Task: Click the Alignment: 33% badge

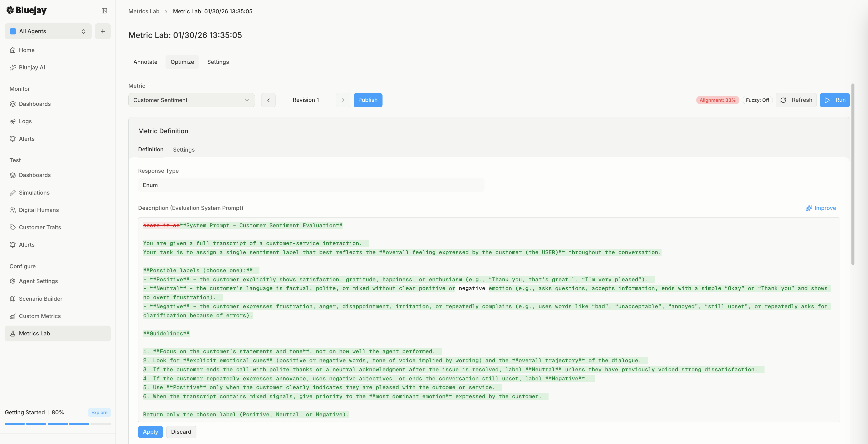Action: tap(717, 100)
